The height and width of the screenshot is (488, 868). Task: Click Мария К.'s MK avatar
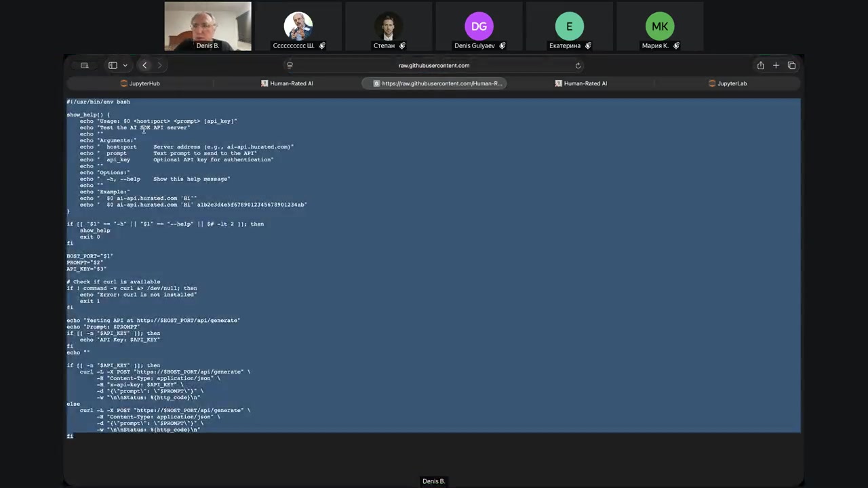tap(659, 27)
